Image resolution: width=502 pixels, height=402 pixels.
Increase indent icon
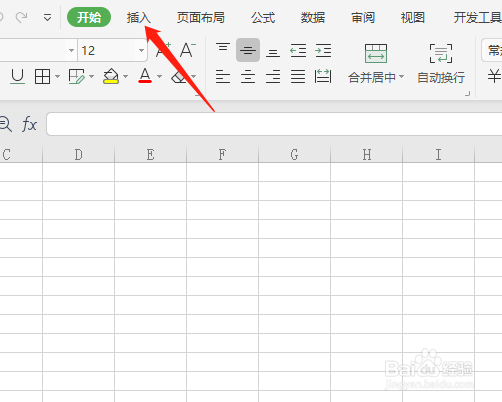[323, 50]
